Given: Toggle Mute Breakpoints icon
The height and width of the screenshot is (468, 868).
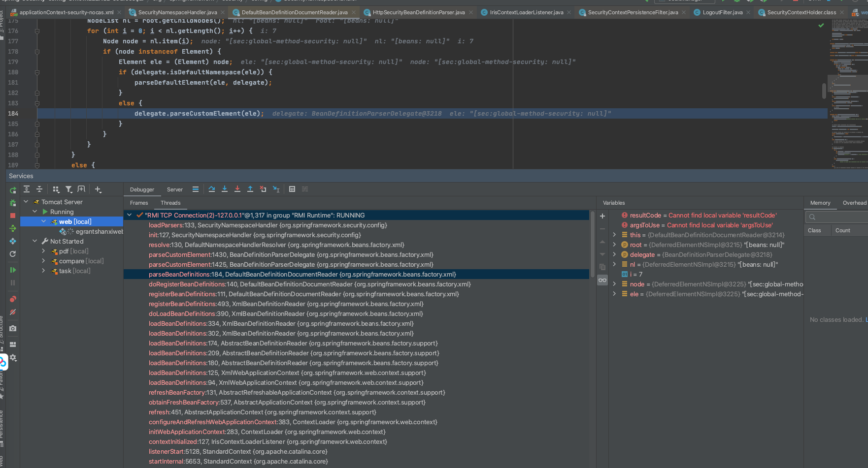Looking at the screenshot, I should [13, 312].
